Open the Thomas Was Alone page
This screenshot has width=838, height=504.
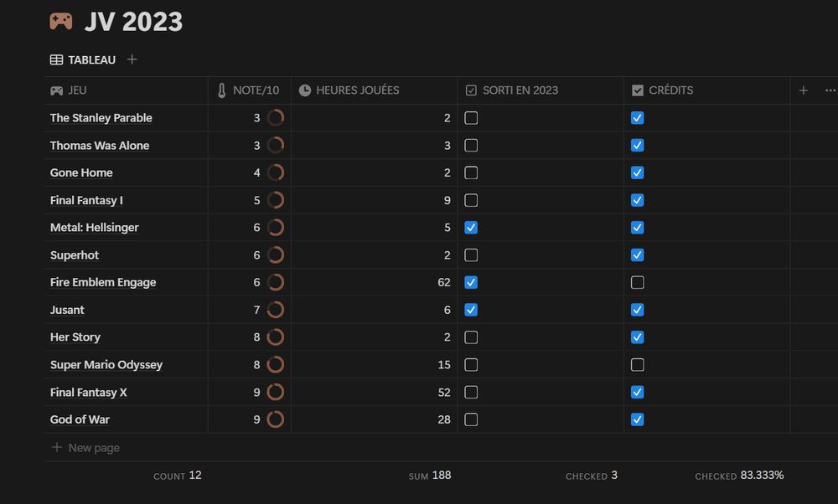click(x=100, y=145)
